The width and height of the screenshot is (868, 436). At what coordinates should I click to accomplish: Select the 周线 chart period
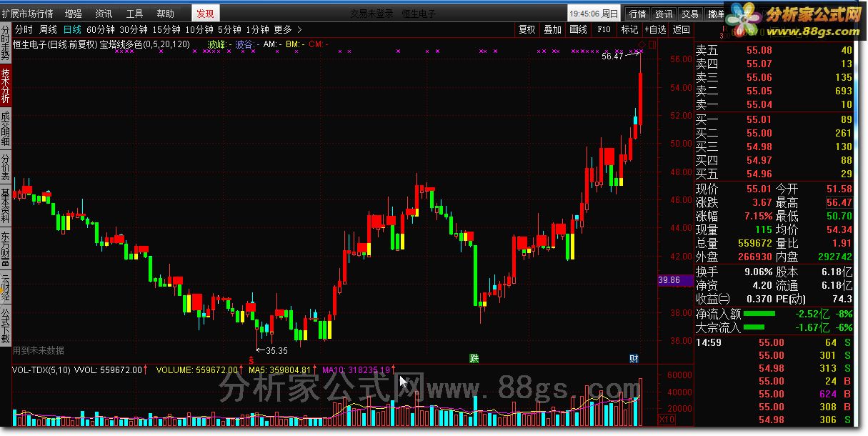(x=48, y=29)
